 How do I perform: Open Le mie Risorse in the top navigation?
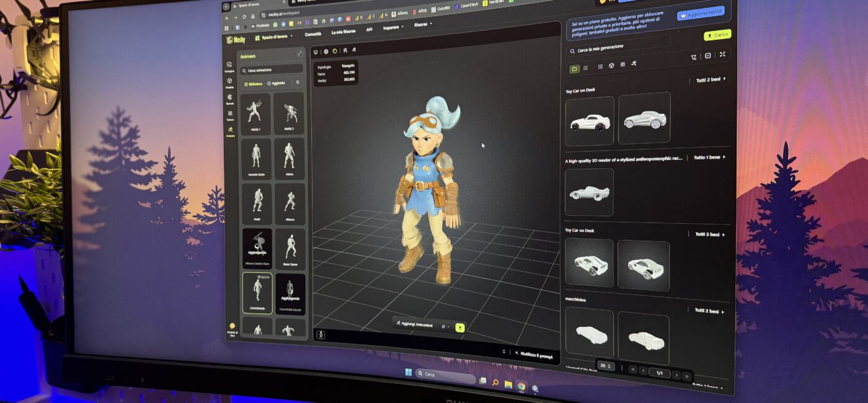point(343,32)
